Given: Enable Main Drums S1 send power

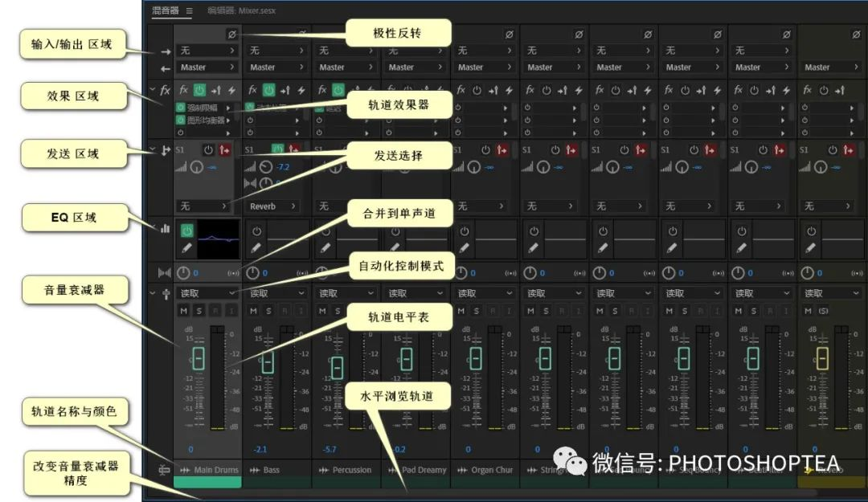Looking at the screenshot, I should click(x=209, y=150).
